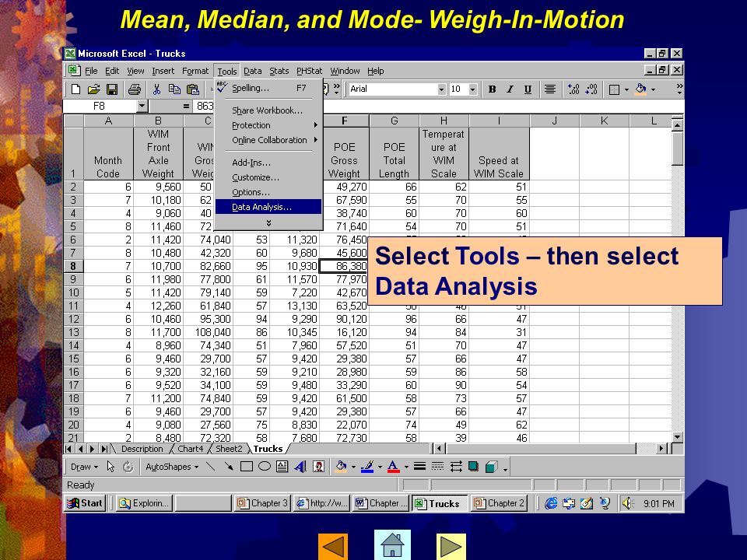Insert WordArt icon
This screenshot has width=747, height=560.
point(300,467)
